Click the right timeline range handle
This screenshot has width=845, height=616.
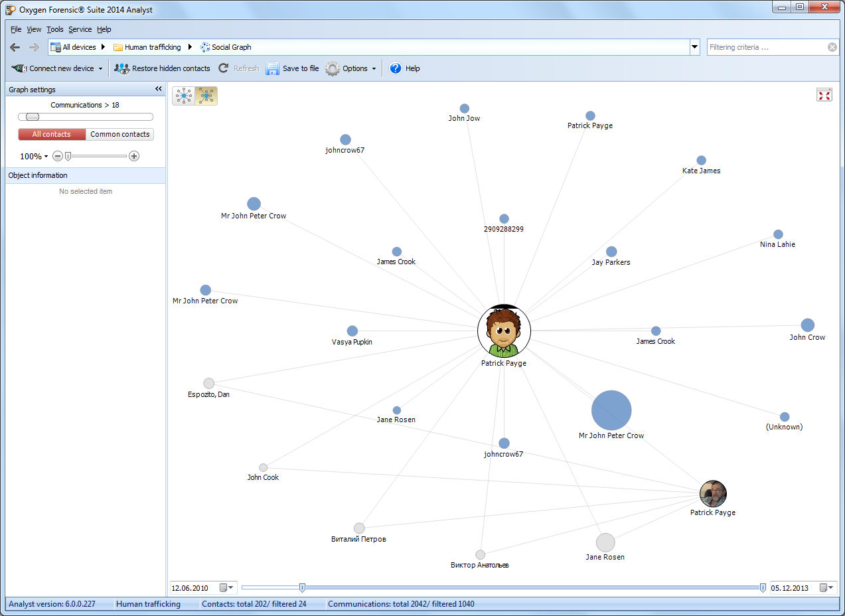763,587
